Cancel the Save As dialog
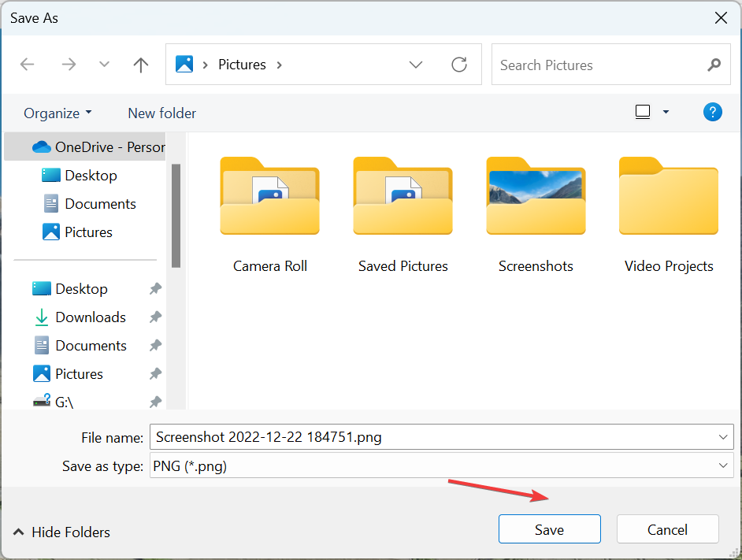Viewport: 742px width, 560px height. coord(667,529)
